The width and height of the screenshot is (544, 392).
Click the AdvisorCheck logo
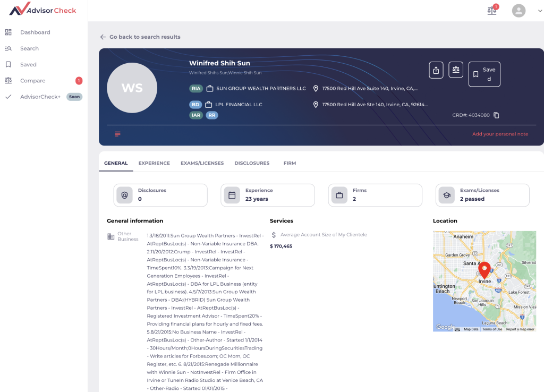[42, 10]
